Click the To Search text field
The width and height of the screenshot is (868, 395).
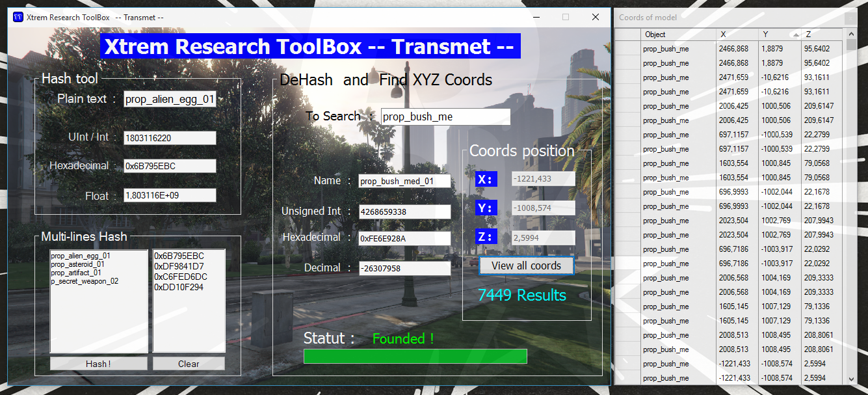(445, 117)
